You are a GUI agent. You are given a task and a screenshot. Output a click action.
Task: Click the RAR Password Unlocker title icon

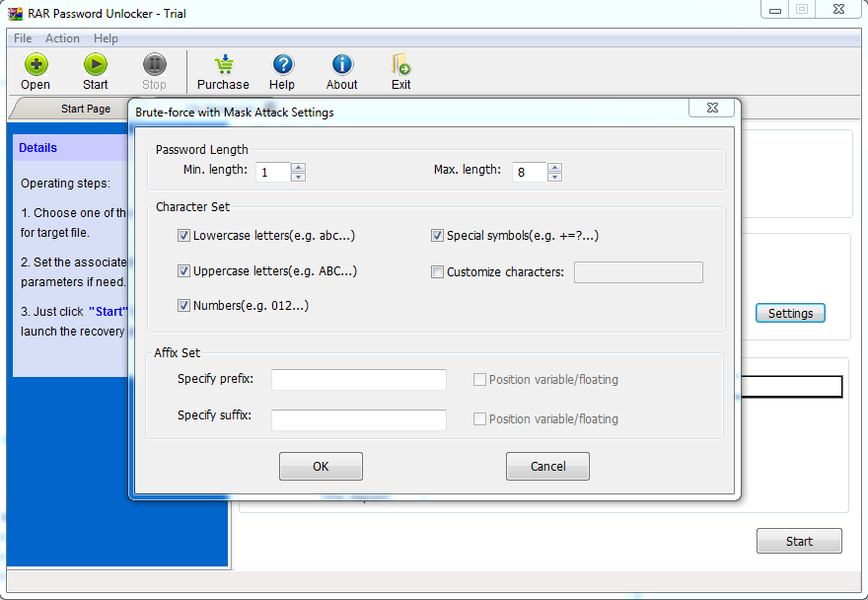pyautogui.click(x=15, y=13)
